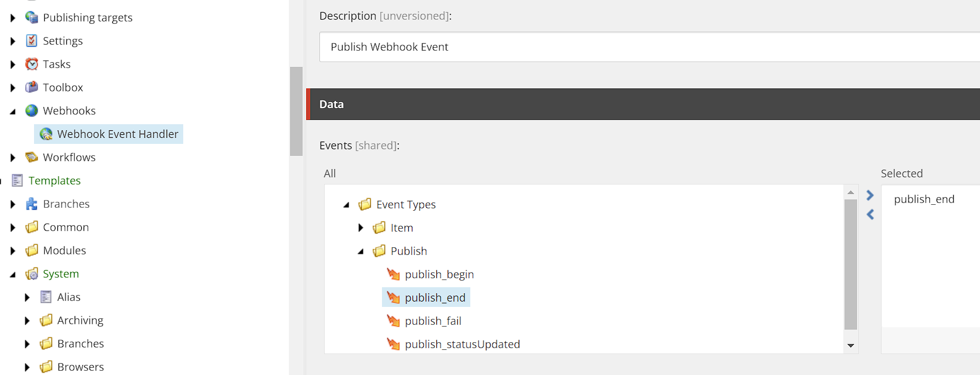Screen dimensions: 980x375
Task: Expand the Modules tree node
Action: coord(13,251)
